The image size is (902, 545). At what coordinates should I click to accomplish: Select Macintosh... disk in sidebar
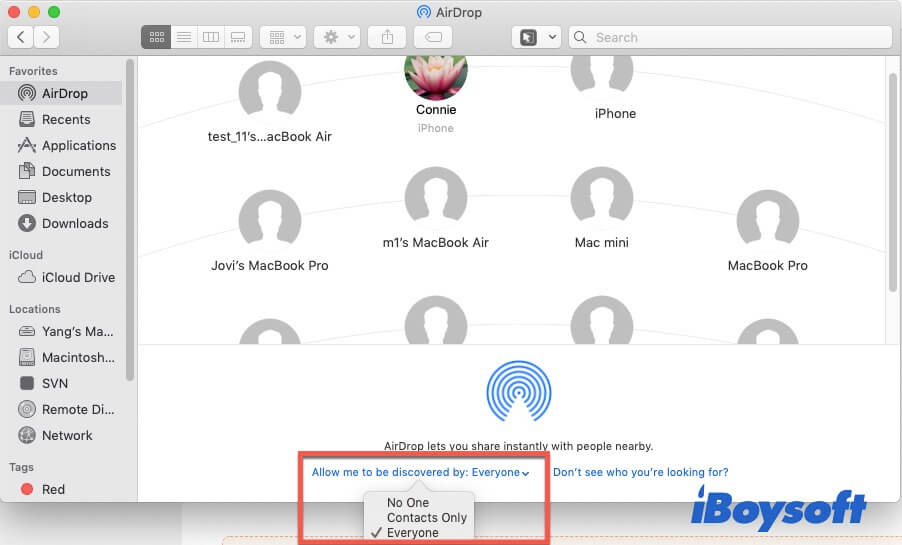coord(61,357)
